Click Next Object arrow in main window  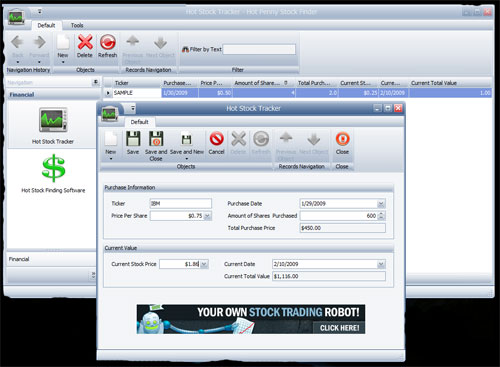[x=160, y=43]
